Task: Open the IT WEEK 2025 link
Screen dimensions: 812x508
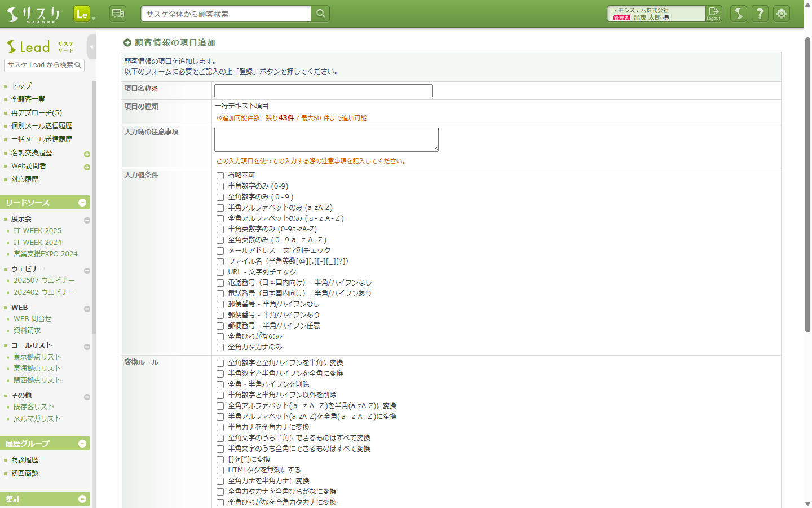Action: tap(37, 230)
